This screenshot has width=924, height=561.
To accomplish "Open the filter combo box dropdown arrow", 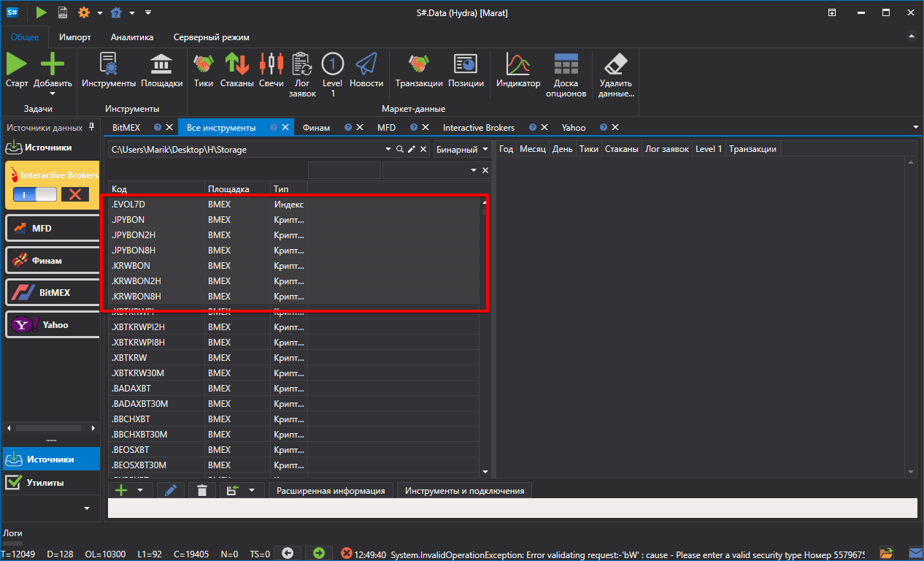I will pyautogui.click(x=474, y=170).
